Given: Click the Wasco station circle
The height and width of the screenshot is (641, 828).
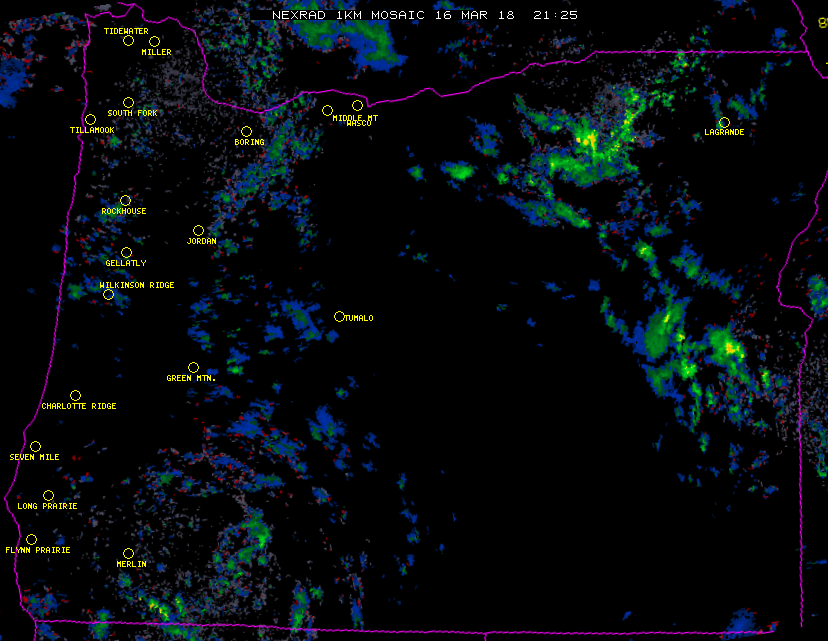Looking at the screenshot, I should pos(357,106).
